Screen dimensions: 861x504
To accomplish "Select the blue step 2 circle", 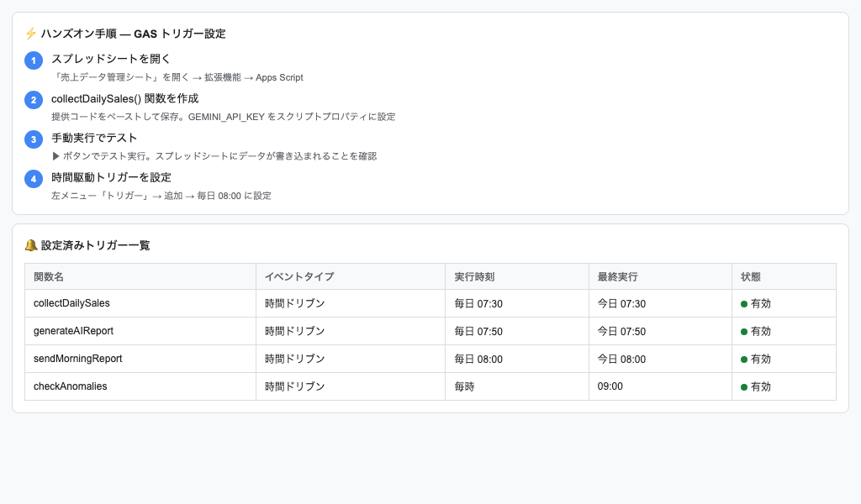I will point(34,100).
